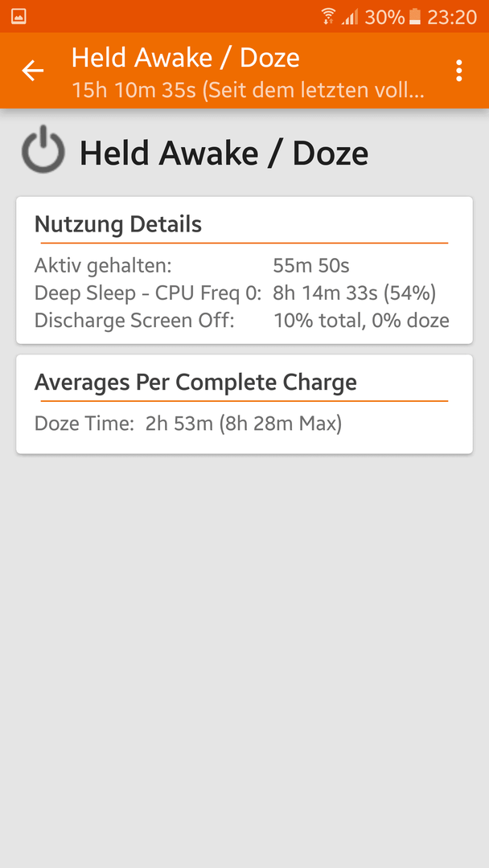Tap the 8h 14m 33s (54%) value
This screenshot has height=868, width=489.
tap(355, 293)
